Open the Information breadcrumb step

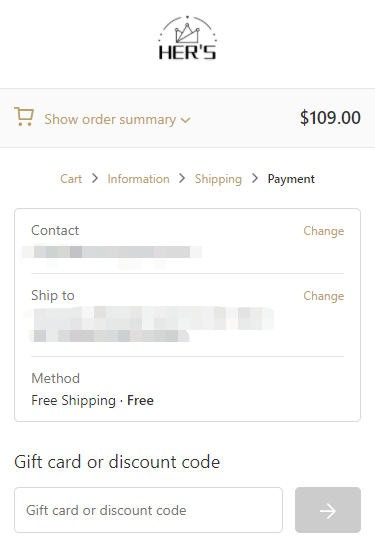tap(138, 179)
